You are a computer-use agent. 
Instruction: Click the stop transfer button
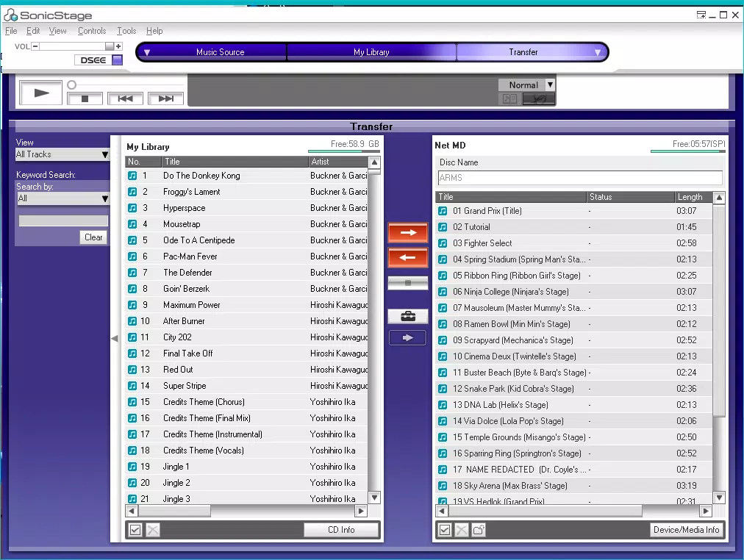(407, 283)
